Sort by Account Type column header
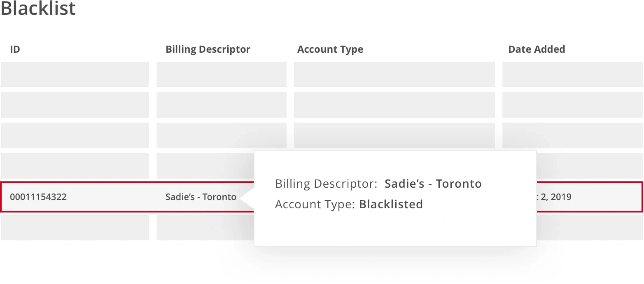Screen dimensions: 644x284 point(330,49)
